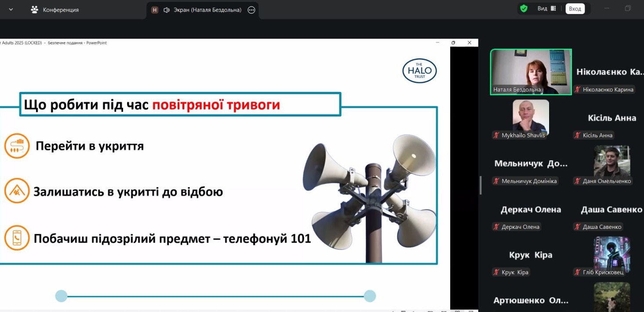This screenshot has height=312, width=644.
Task: Click the green security shield icon
Action: pyautogui.click(x=524, y=8)
